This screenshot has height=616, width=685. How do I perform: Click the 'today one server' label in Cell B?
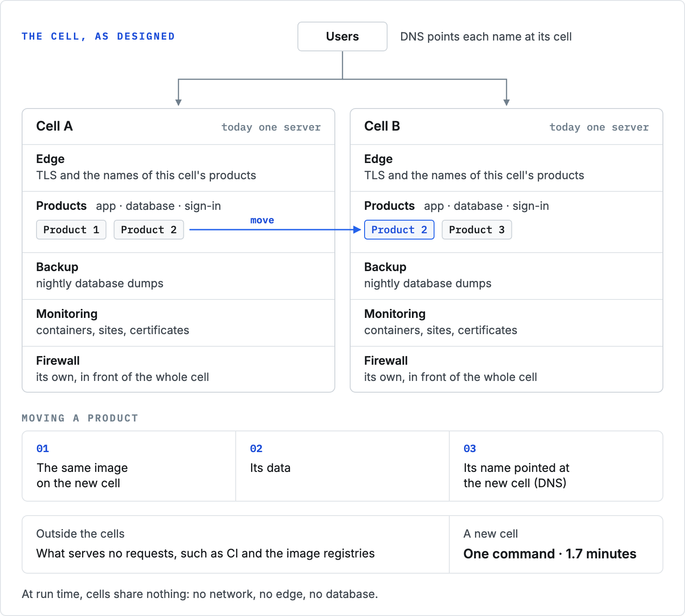click(x=599, y=127)
